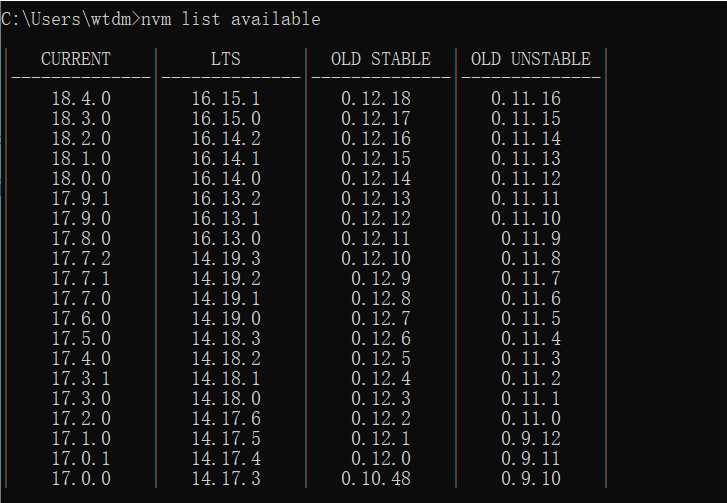This screenshot has height=503, width=727.
Task: Click old stable version 0.12.17
Action: (376, 118)
